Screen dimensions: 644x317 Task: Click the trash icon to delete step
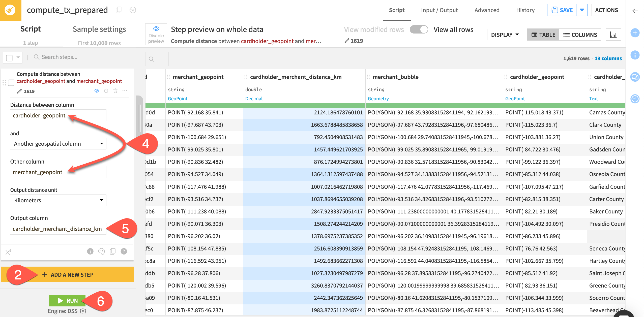(115, 91)
